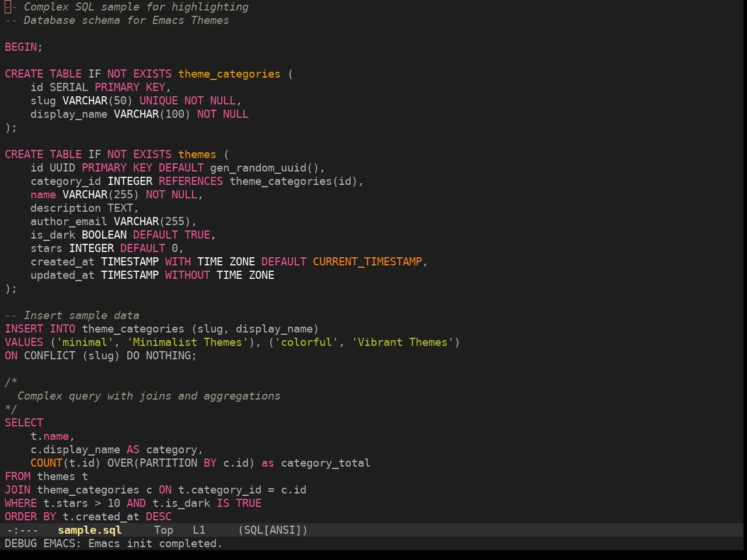The width and height of the screenshot is (747, 560).
Task: Click the BEGIN keyword
Action: point(21,47)
